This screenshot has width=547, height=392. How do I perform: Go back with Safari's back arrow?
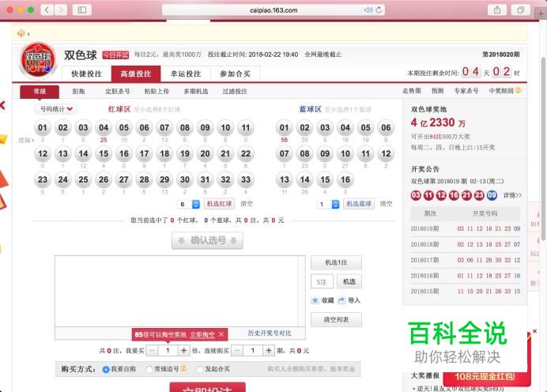point(47,9)
